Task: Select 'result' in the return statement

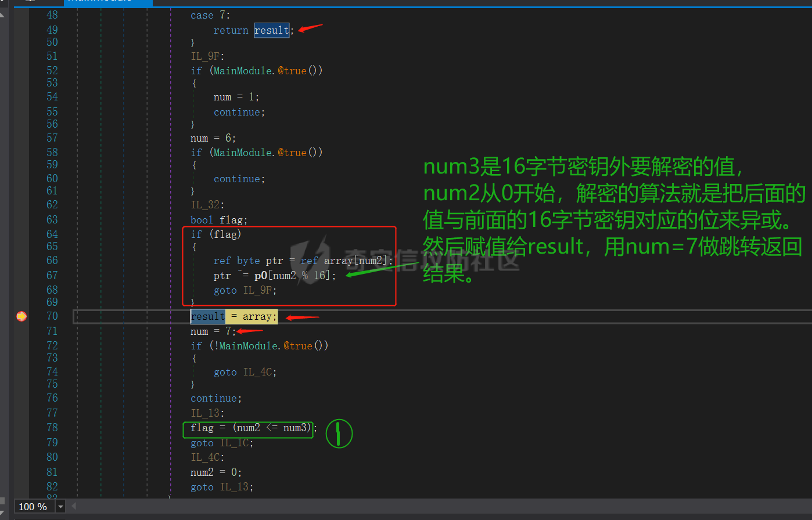Action: 271,30
